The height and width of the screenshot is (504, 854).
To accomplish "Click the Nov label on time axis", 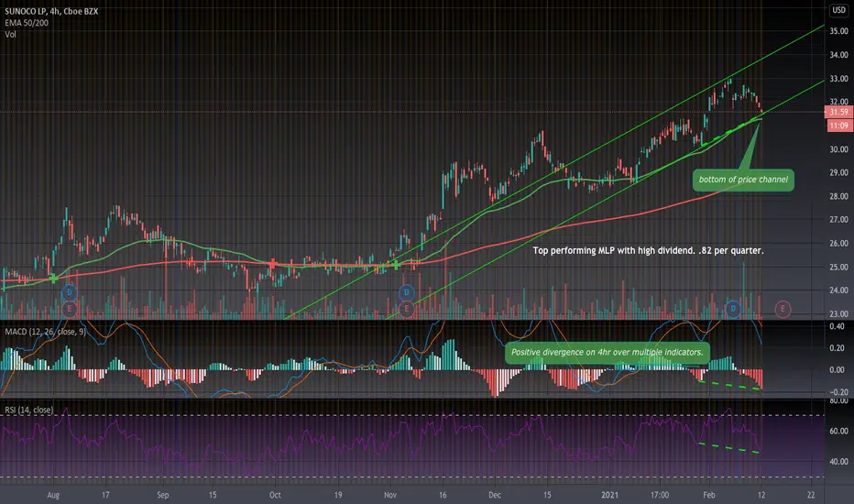I will 390,495.
